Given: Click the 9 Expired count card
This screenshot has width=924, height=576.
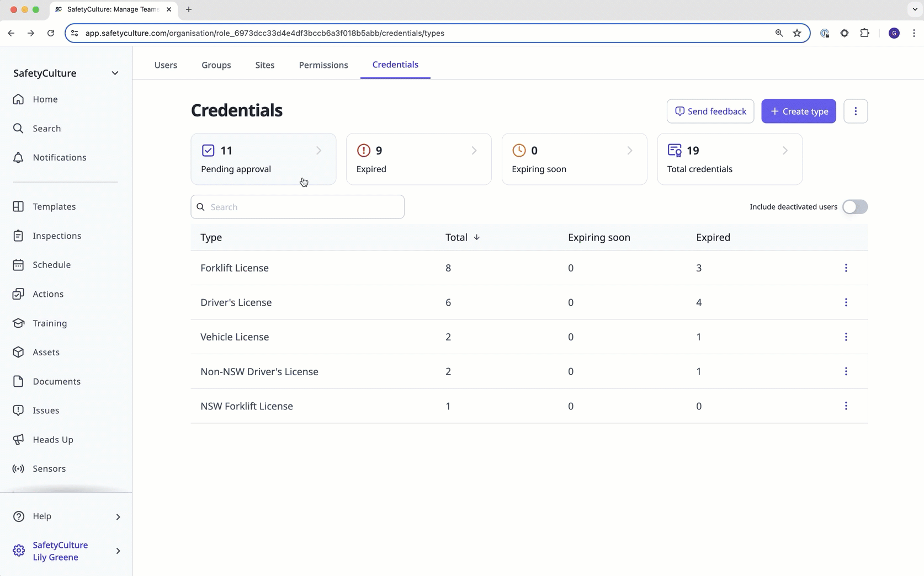Looking at the screenshot, I should coord(419,159).
